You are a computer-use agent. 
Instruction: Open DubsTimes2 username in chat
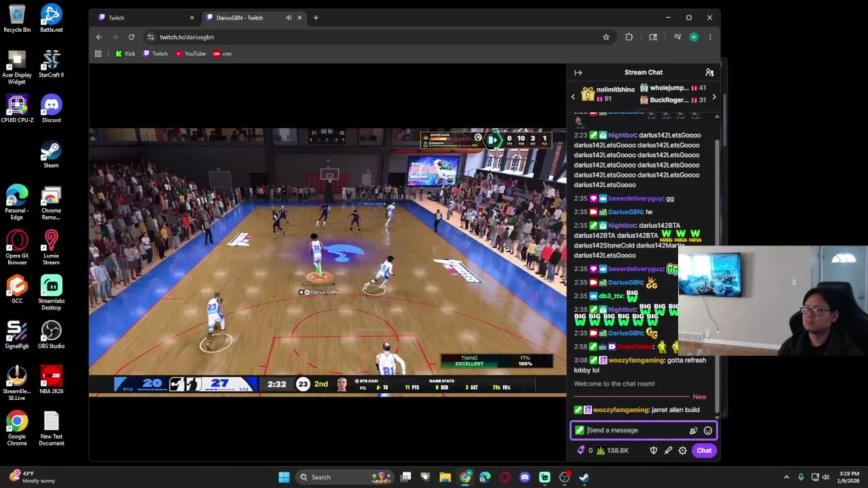tap(635, 347)
